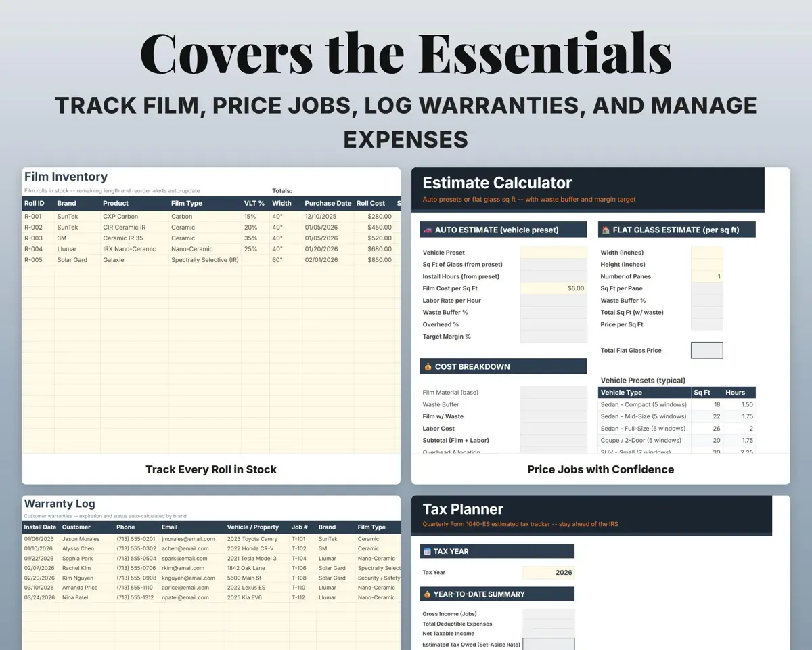
Task: Select customer Nina Patel cell
Action: click(x=87, y=597)
